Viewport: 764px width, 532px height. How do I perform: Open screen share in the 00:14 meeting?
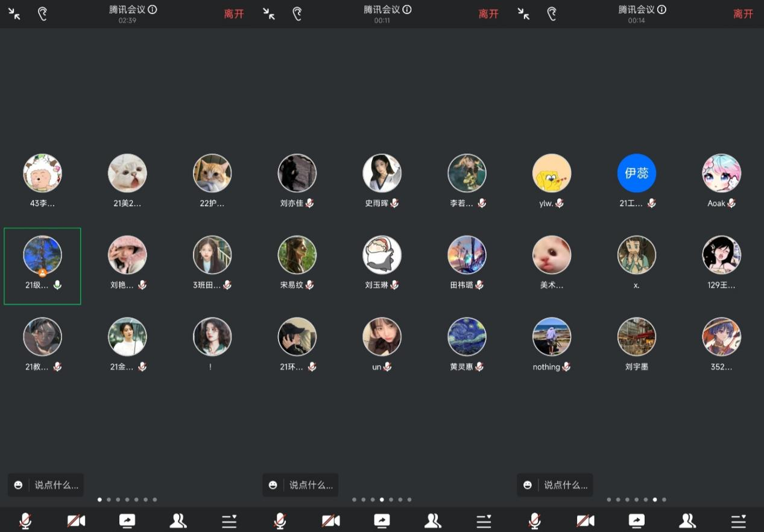click(636, 521)
